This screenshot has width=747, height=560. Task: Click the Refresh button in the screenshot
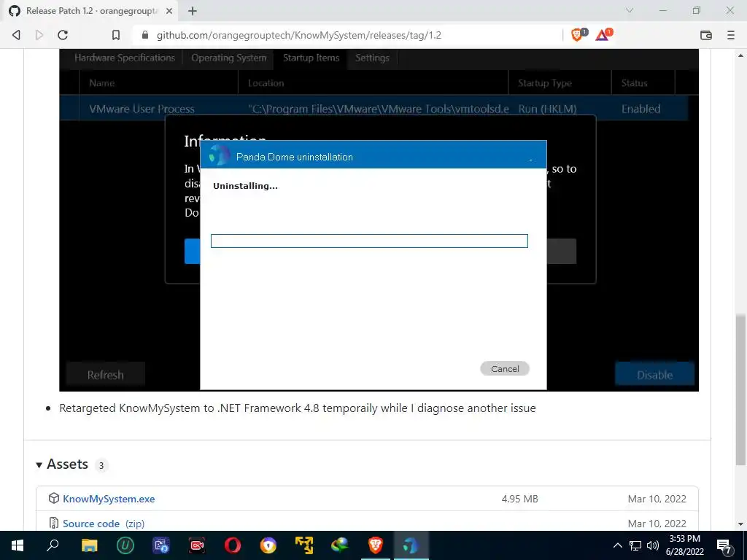tap(105, 375)
